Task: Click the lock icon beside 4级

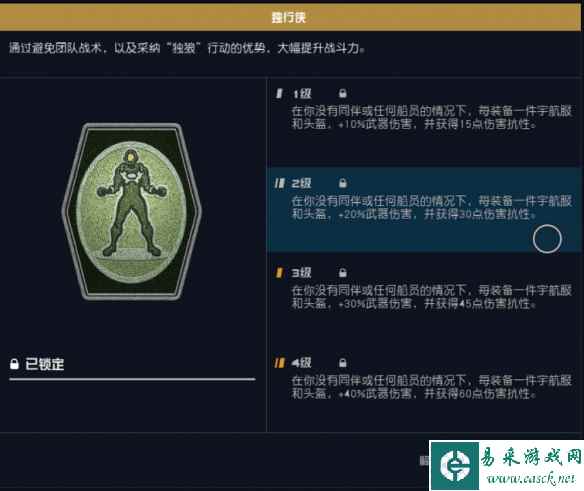Action: (x=343, y=362)
